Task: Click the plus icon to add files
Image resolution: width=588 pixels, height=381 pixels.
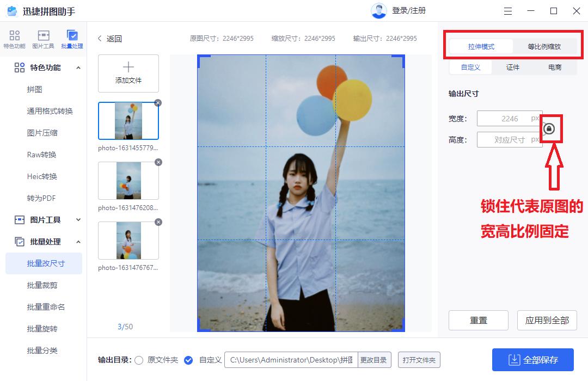Action: [x=128, y=67]
